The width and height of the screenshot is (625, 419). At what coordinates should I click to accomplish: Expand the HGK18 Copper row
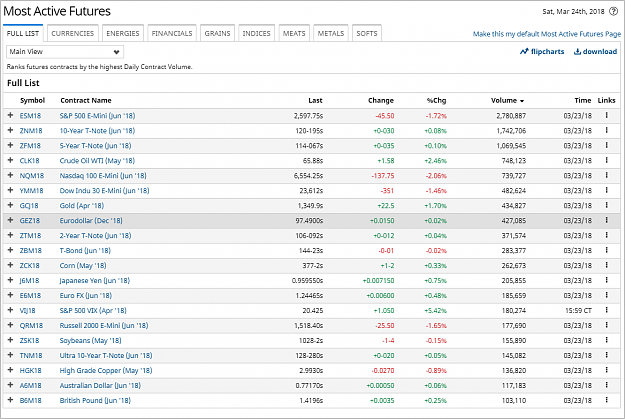(10, 370)
